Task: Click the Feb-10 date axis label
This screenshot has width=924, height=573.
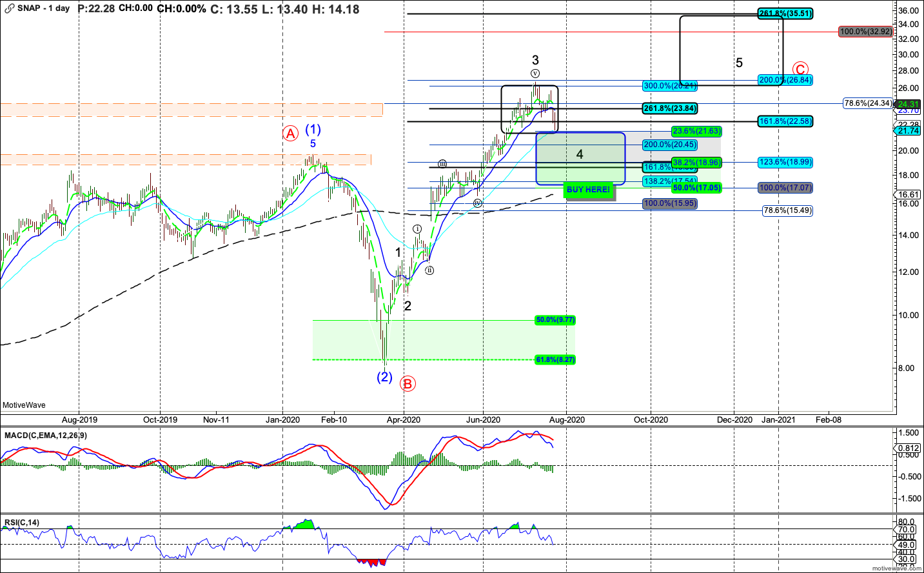Action: pyautogui.click(x=334, y=419)
